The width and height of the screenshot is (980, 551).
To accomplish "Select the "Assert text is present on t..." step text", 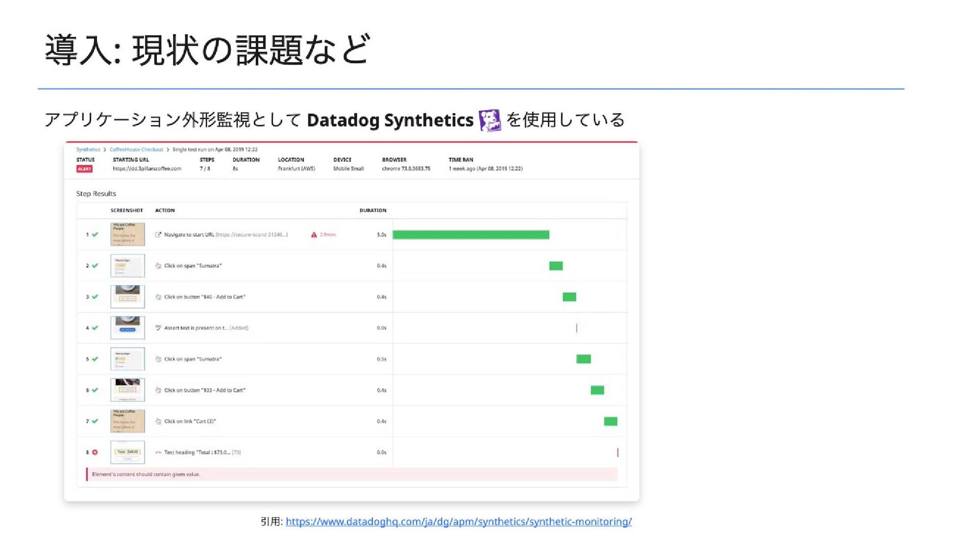I will pyautogui.click(x=196, y=328).
